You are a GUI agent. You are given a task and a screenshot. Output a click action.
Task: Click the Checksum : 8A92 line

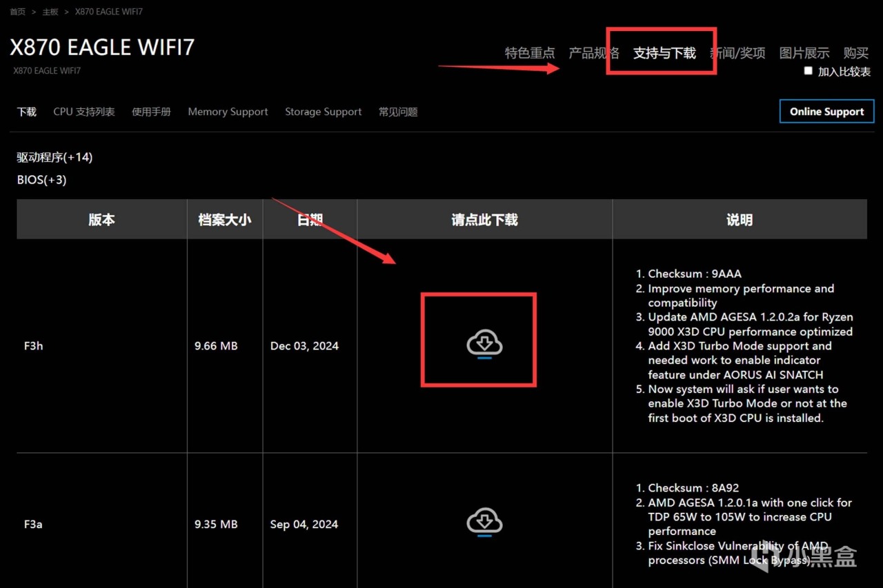click(x=693, y=488)
